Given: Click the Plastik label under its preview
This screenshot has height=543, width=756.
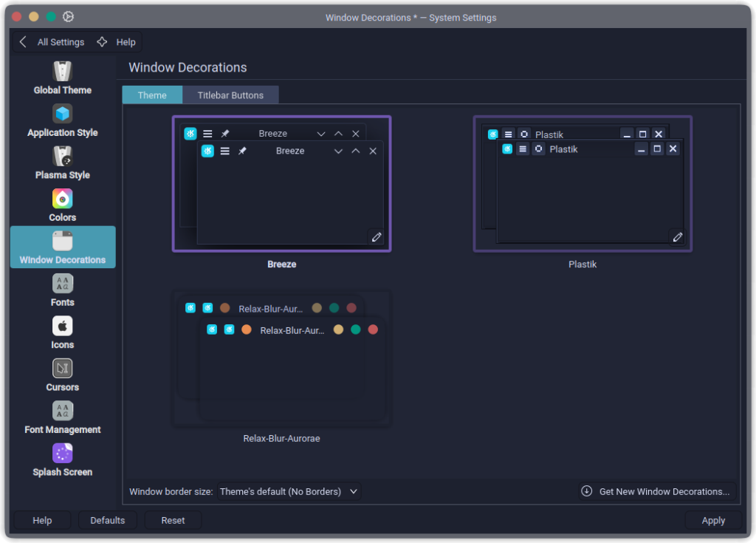Looking at the screenshot, I should point(583,264).
